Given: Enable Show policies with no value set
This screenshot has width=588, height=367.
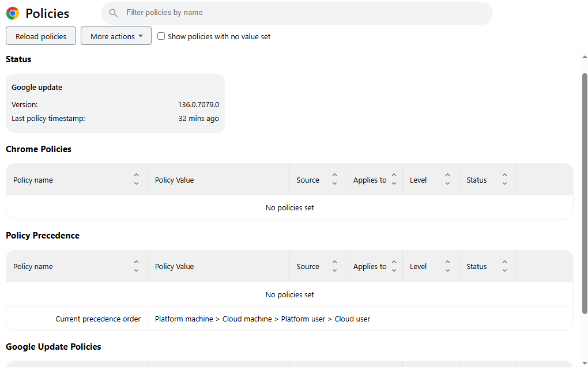Looking at the screenshot, I should tap(161, 36).
